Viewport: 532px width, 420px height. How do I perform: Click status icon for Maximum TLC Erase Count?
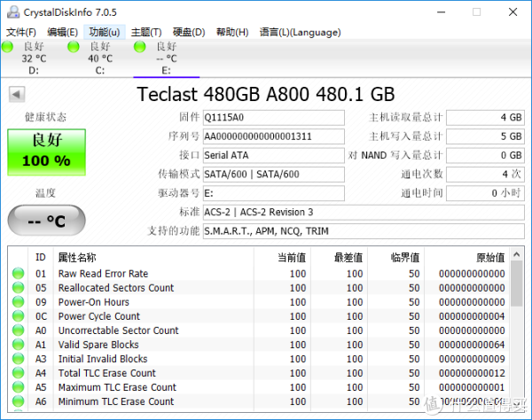point(18,387)
